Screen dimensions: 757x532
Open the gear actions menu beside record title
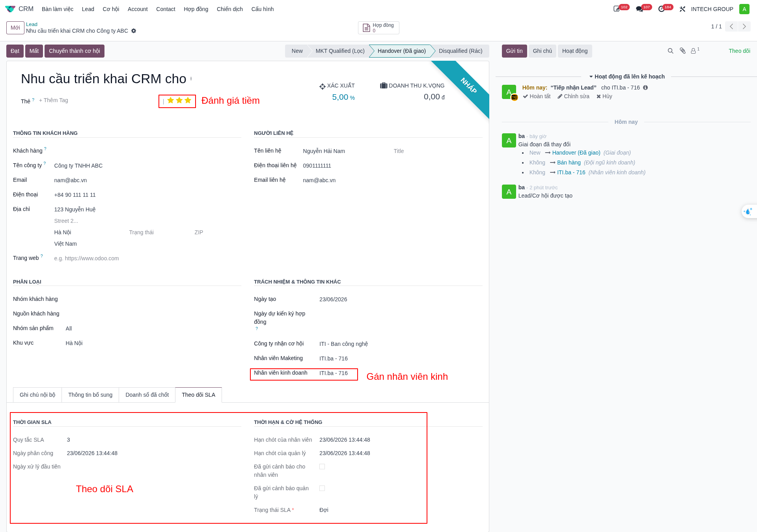[x=134, y=31]
